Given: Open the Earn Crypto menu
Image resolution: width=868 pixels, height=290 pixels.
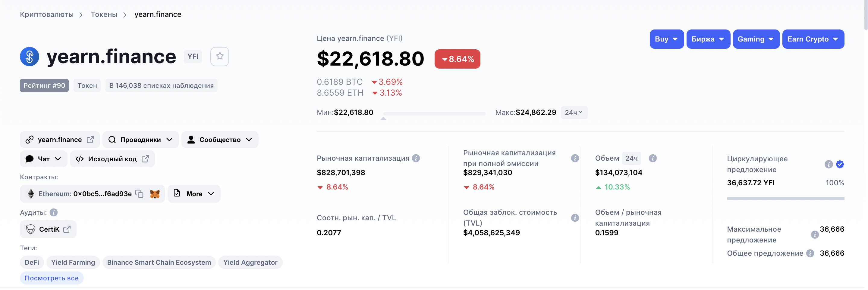Looking at the screenshot, I should (x=813, y=39).
